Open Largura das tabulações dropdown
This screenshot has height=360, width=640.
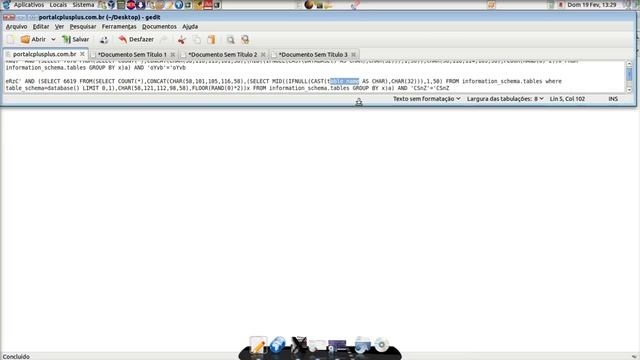click(505, 99)
